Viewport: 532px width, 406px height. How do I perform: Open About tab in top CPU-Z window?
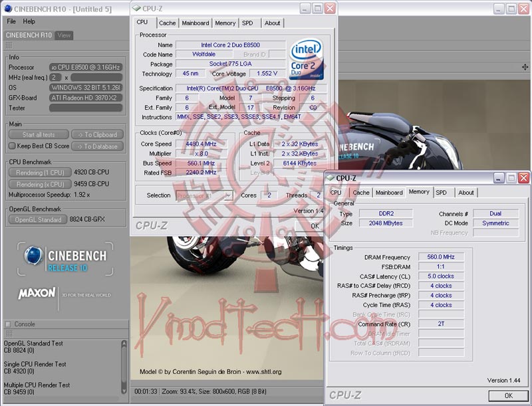273,23
